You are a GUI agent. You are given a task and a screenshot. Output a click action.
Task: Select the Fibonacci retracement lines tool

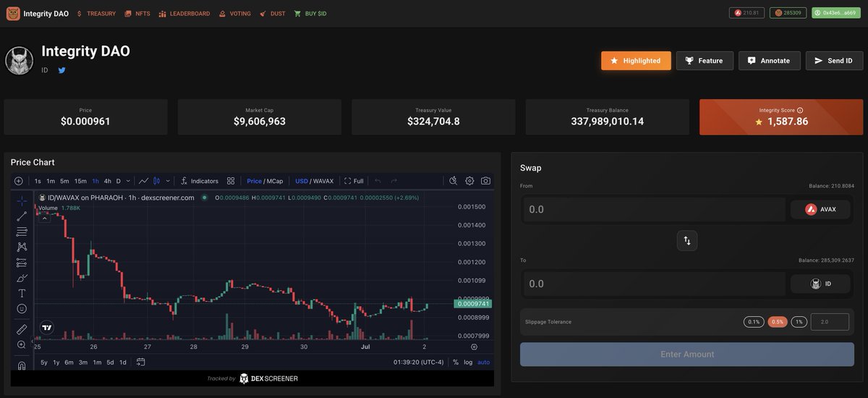pos(22,232)
